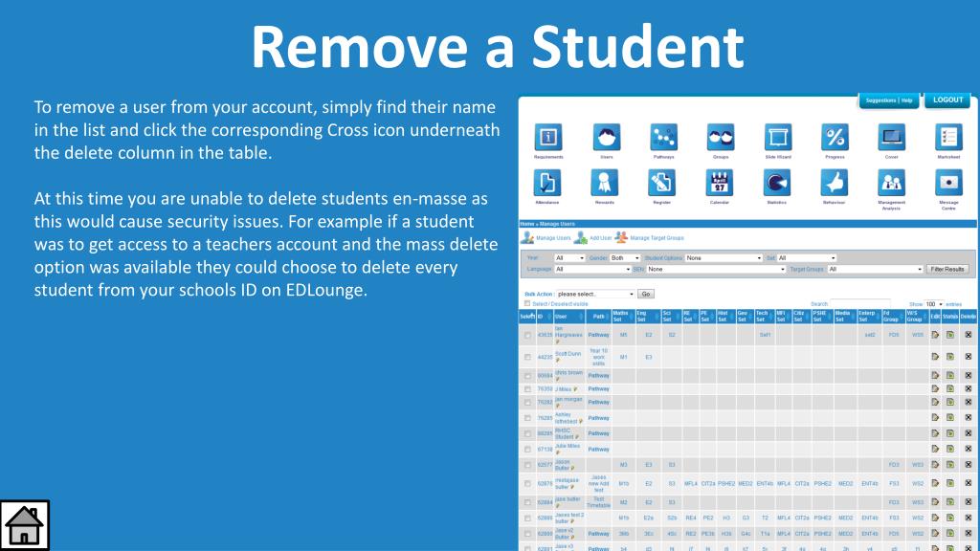Open the Cover laptop icon
Viewport: 980px width, 551px height.
(891, 137)
